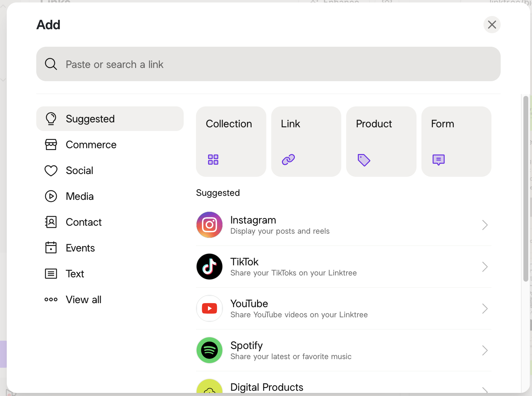Image resolution: width=532 pixels, height=396 pixels.
Task: Expand Instagram option with its chevron arrow
Action: 485,225
